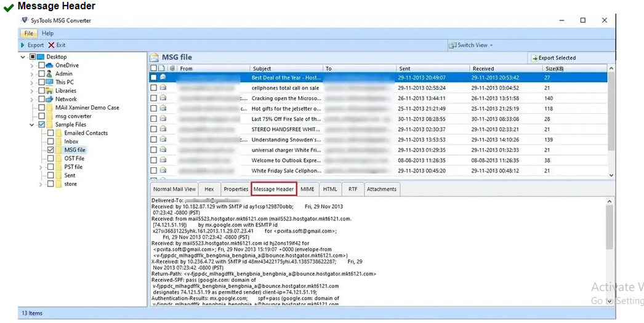The image size is (644, 323).
Task: Expand the This PC tree node
Action: click(x=32, y=82)
